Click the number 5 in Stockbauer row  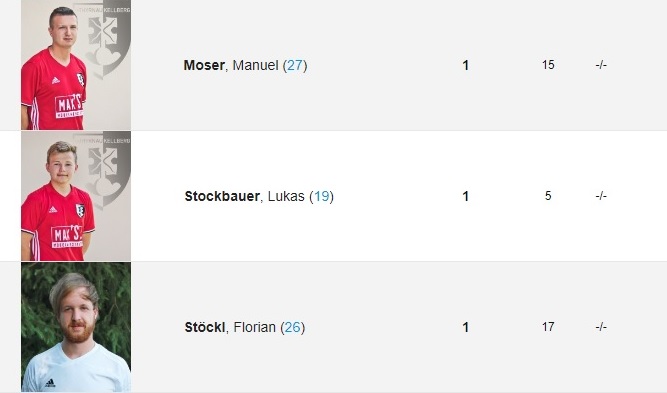coord(548,196)
